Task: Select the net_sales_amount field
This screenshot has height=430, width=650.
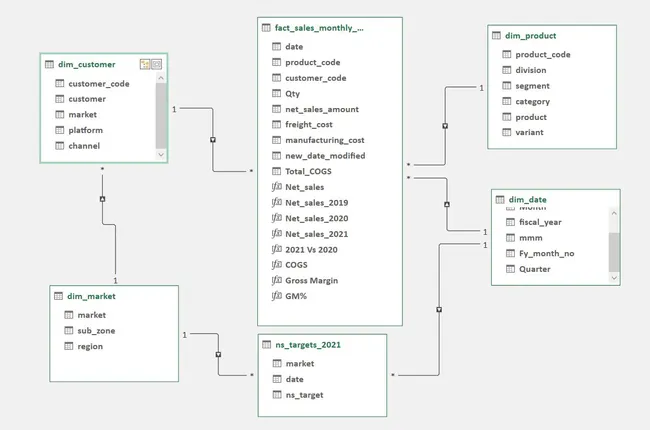Action: tap(322, 109)
